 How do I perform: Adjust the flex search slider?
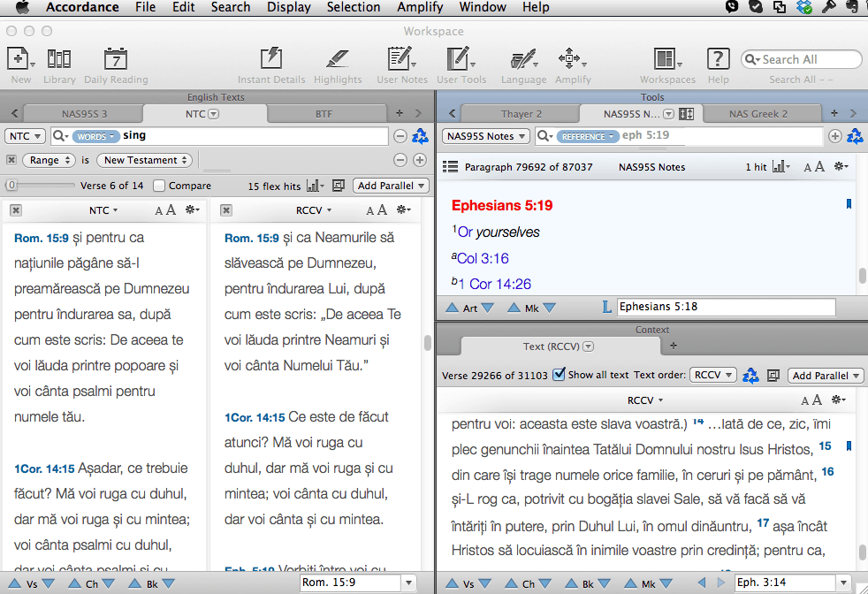11,185
